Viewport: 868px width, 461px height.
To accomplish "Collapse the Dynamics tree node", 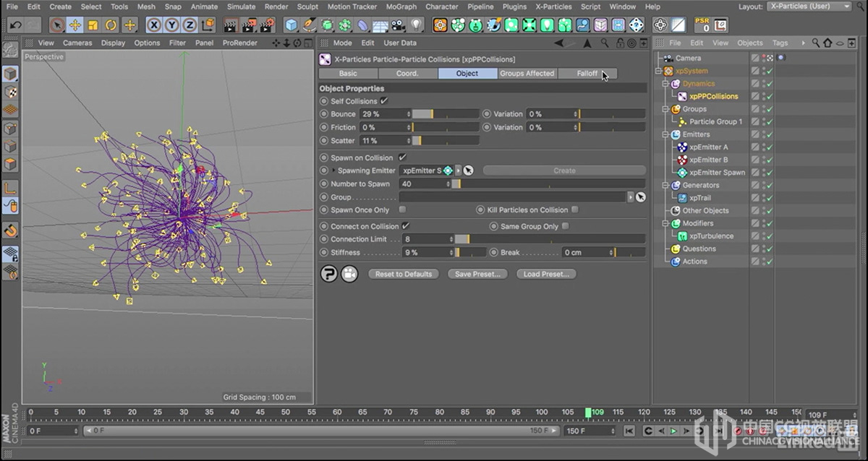I will tap(666, 84).
